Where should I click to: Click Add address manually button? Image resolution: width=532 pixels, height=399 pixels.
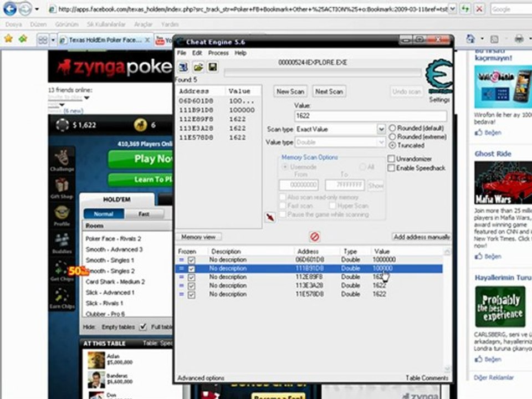(x=422, y=237)
